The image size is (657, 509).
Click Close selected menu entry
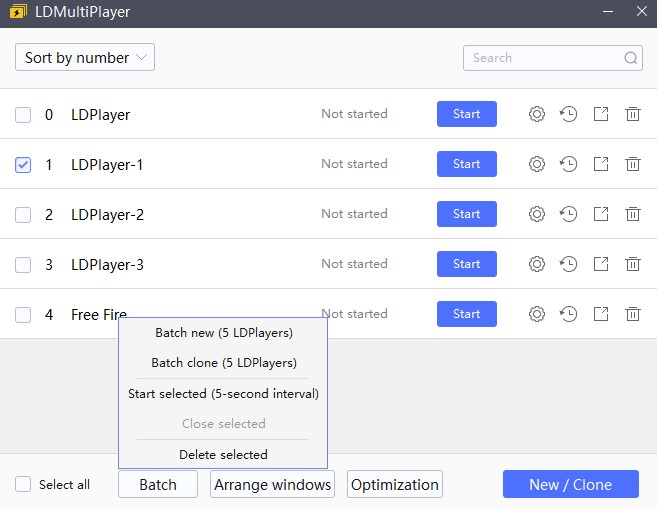[223, 424]
